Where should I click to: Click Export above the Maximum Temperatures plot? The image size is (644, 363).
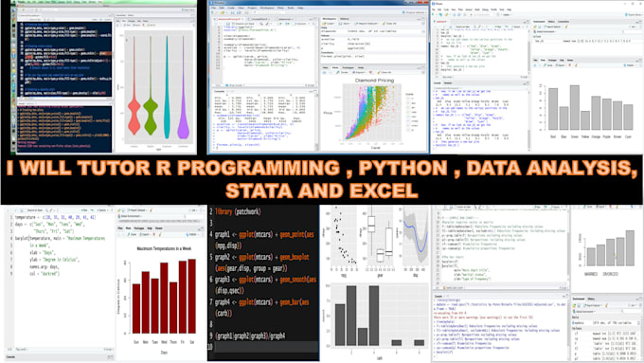pyautogui.click(x=144, y=235)
